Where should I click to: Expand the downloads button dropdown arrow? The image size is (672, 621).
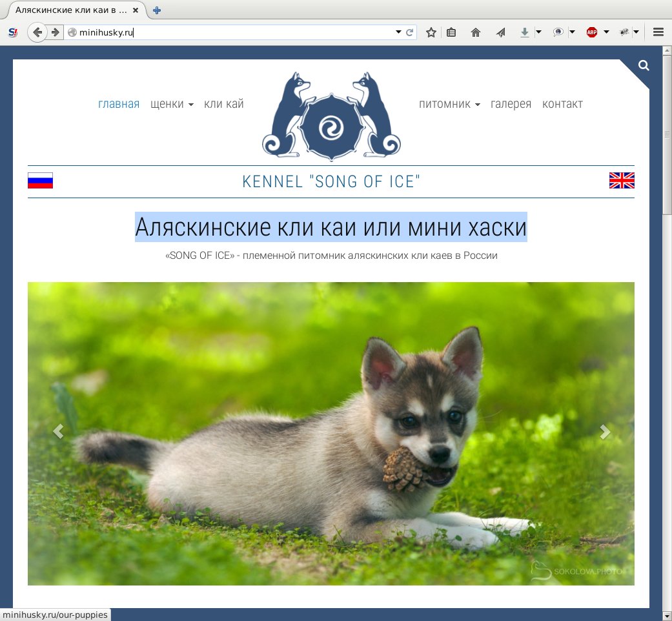click(539, 32)
